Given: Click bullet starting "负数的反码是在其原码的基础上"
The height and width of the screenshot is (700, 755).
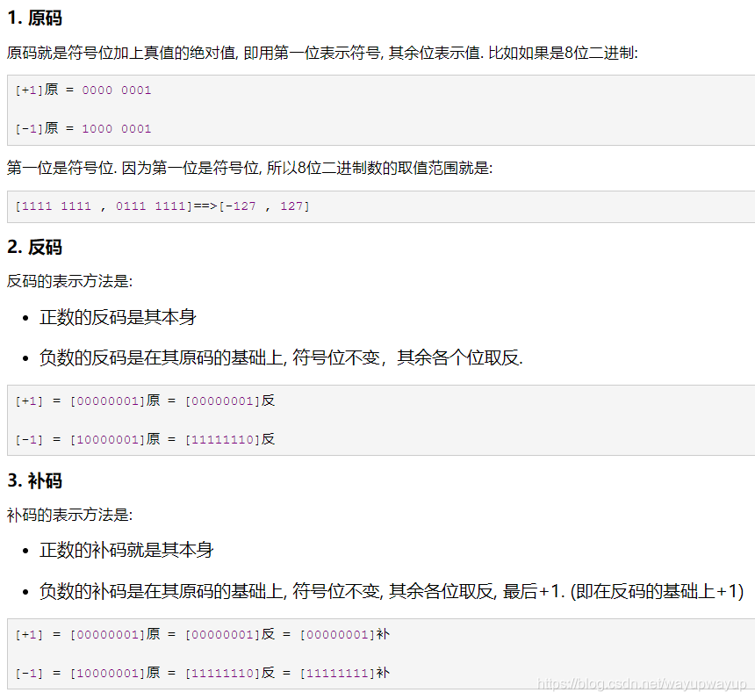Looking at the screenshot, I should tap(281, 357).
